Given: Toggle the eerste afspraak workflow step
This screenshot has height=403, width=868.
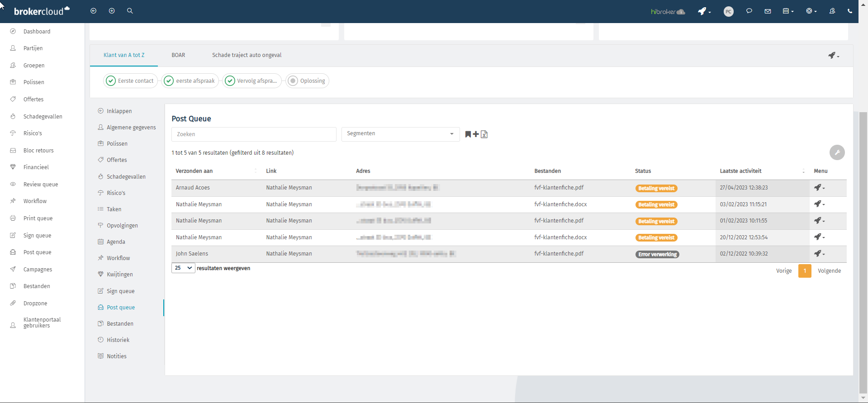Looking at the screenshot, I should pos(190,81).
